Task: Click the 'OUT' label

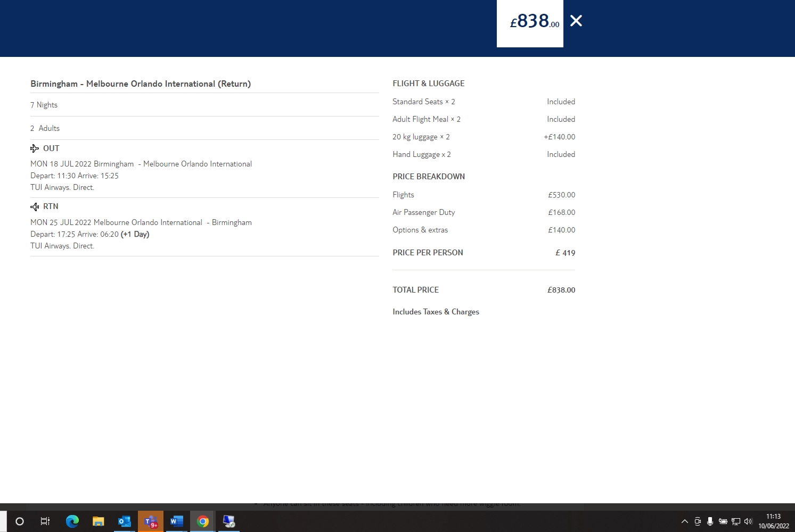Action: click(51, 148)
